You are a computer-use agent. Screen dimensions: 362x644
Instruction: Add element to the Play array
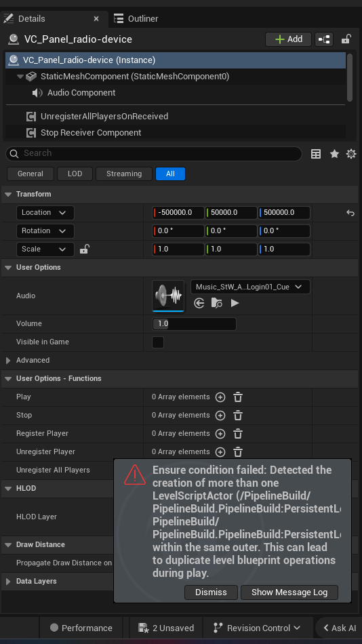220,397
